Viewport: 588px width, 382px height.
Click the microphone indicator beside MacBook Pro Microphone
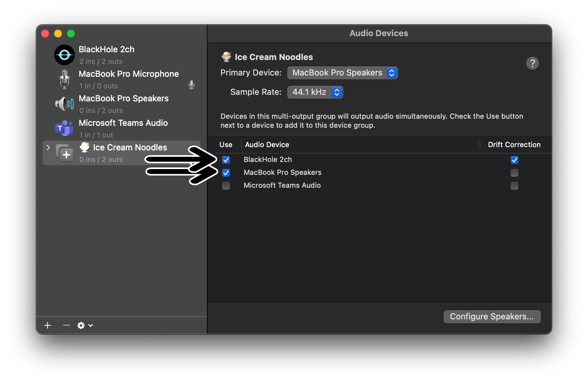(191, 85)
